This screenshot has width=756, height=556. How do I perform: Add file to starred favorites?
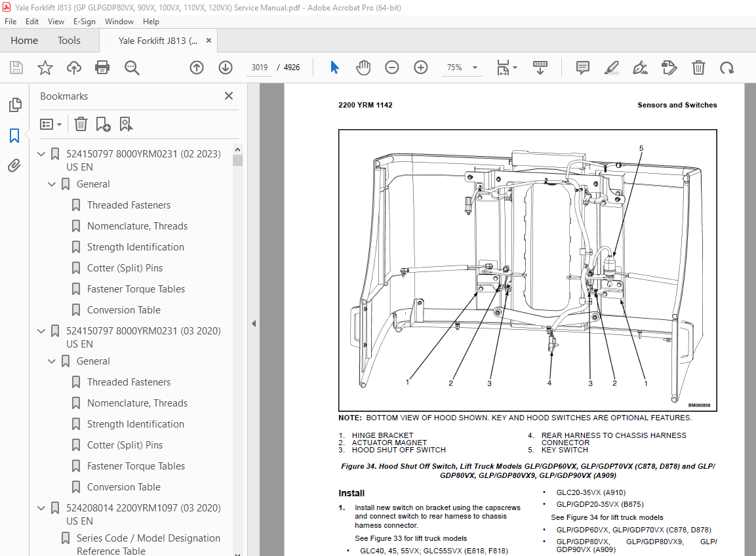click(45, 68)
